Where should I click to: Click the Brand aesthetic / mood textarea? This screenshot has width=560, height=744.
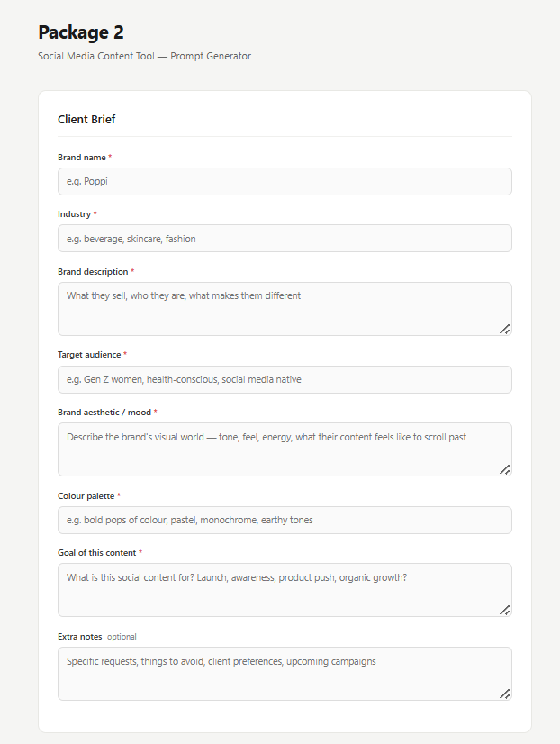[285, 449]
